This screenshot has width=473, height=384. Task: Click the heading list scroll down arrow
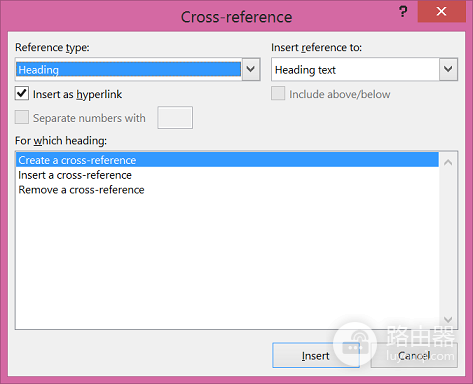[448, 319]
